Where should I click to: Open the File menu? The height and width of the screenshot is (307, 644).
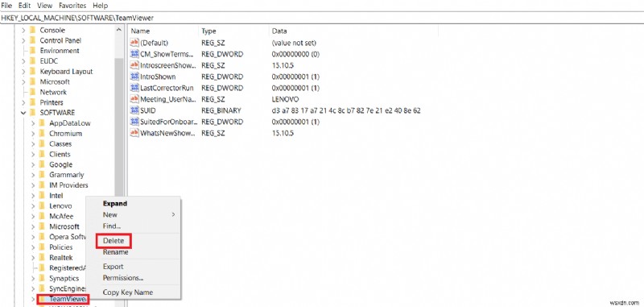(6, 6)
